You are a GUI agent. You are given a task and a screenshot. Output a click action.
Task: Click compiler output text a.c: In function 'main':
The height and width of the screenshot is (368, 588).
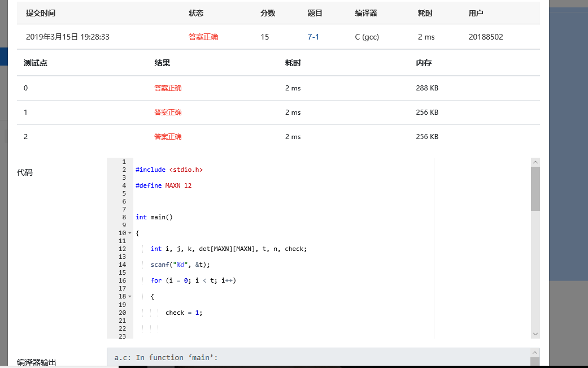coord(165,357)
